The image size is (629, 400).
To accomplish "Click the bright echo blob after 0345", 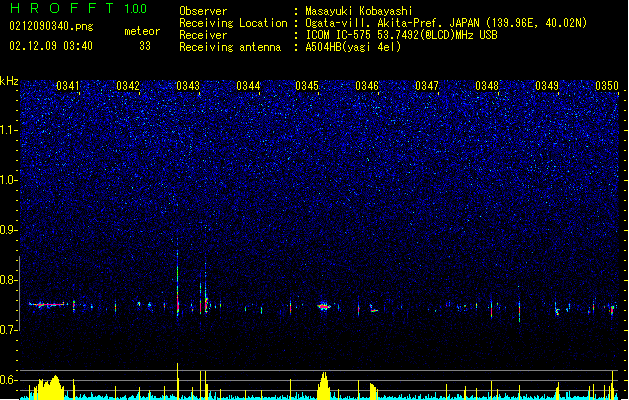I will 323,307.
